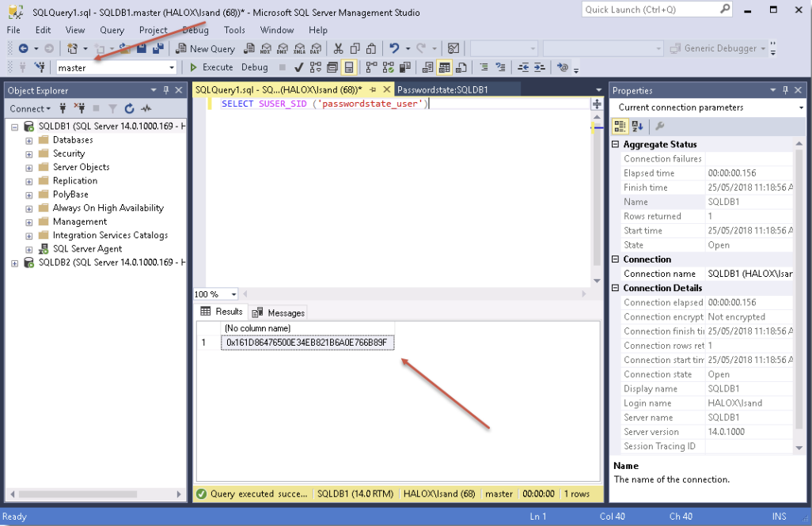Image resolution: width=812 pixels, height=526 pixels.
Task: Expand the Security folder node
Action: point(29,153)
